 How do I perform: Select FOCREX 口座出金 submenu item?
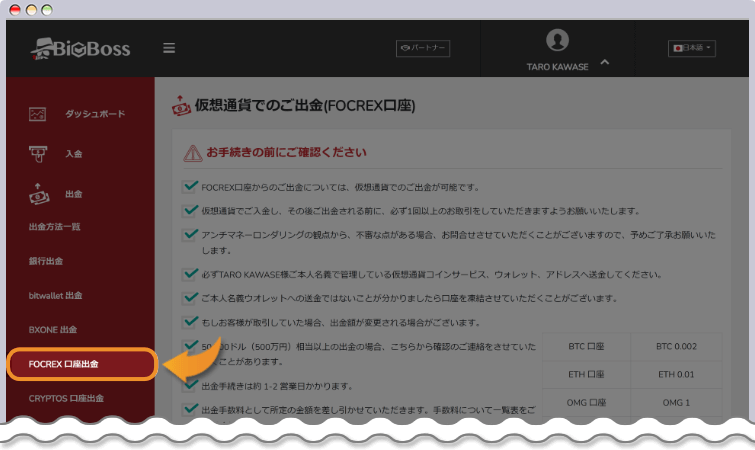tap(82, 364)
